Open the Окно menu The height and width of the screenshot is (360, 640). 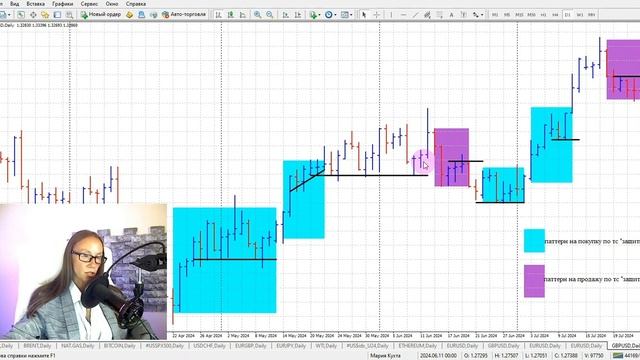point(112,4)
